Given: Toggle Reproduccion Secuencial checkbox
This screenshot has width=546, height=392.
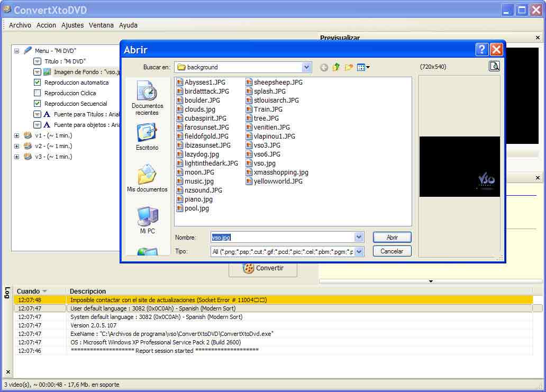Looking at the screenshot, I should [37, 103].
